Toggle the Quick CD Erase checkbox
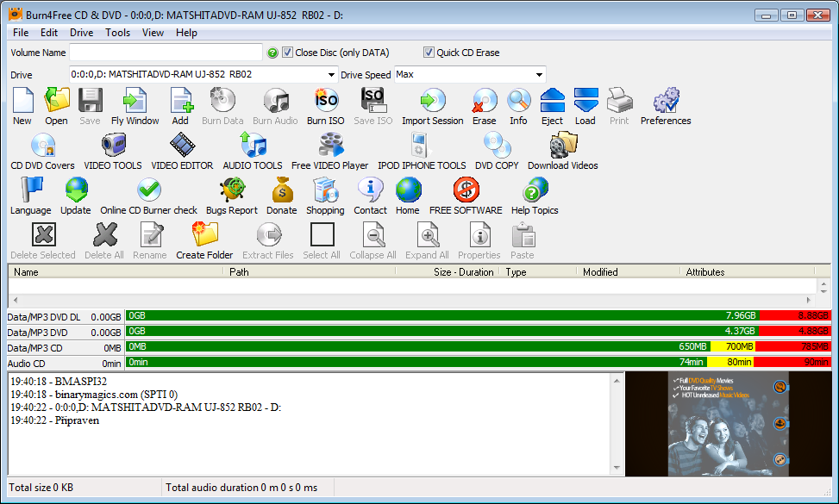 (x=429, y=53)
